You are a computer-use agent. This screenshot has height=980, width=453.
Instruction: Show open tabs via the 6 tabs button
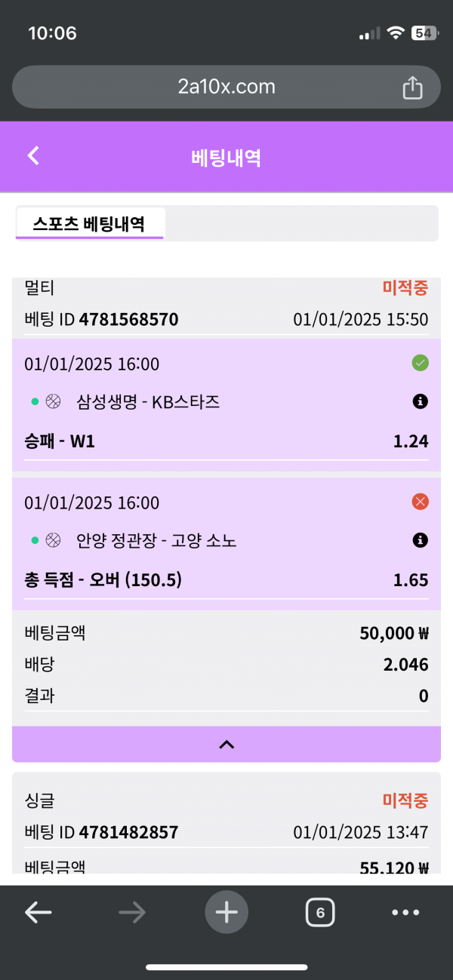(320, 913)
